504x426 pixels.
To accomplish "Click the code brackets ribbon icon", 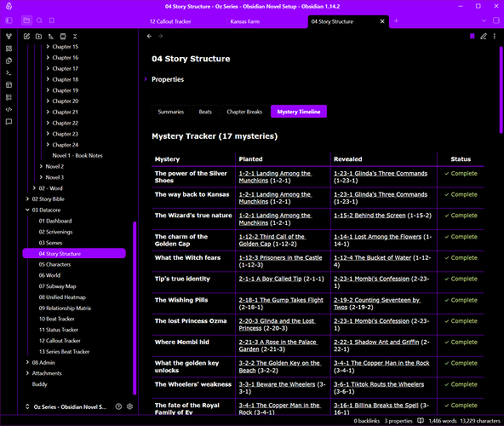I will pyautogui.click(x=9, y=109).
